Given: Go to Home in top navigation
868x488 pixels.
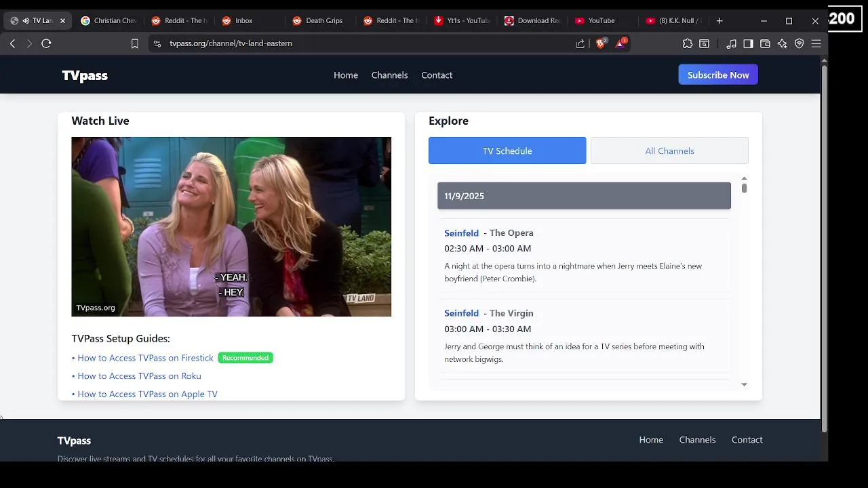Looking at the screenshot, I should 346,75.
